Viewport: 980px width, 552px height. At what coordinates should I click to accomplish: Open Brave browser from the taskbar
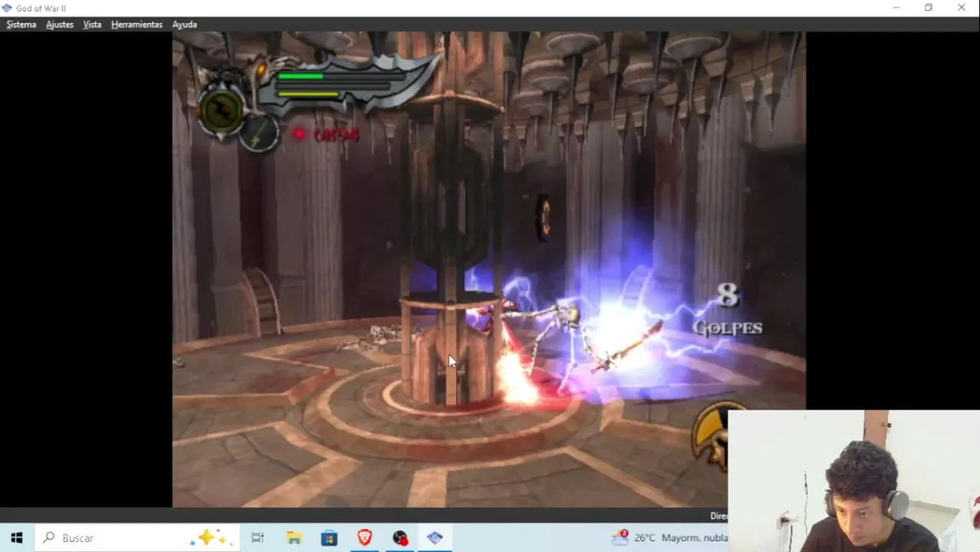click(x=364, y=538)
